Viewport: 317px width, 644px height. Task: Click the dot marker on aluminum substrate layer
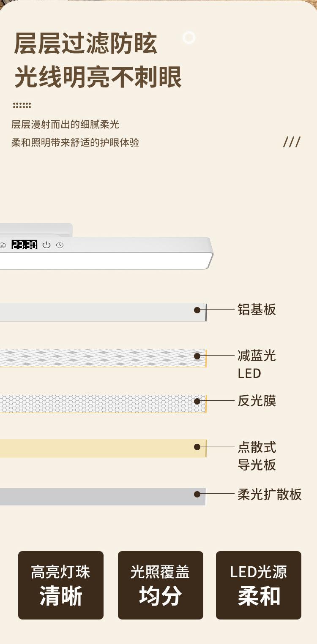point(197,310)
